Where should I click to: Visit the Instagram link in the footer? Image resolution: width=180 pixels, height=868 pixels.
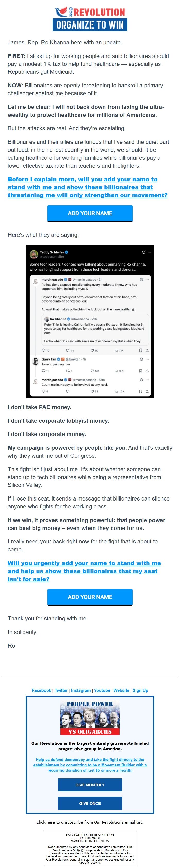(x=81, y=690)
